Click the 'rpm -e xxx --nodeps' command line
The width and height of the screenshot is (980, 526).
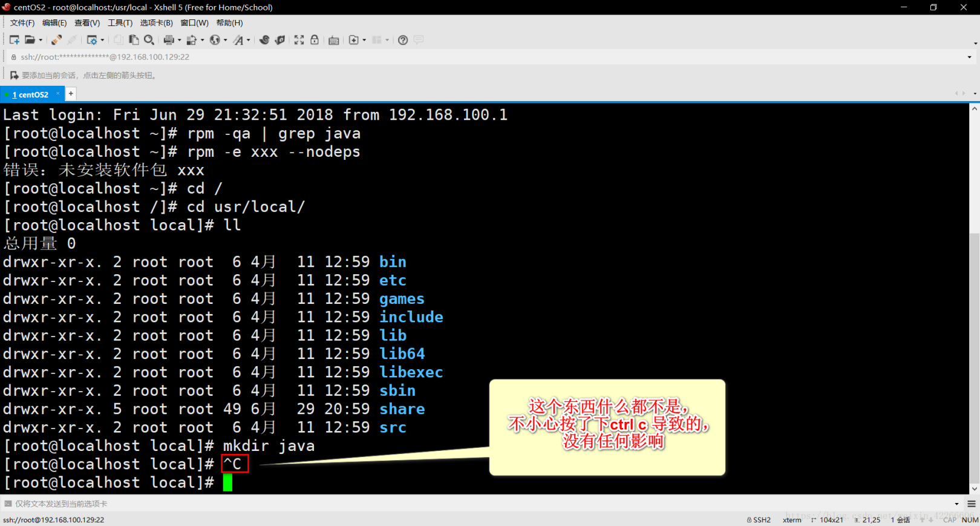[273, 152]
